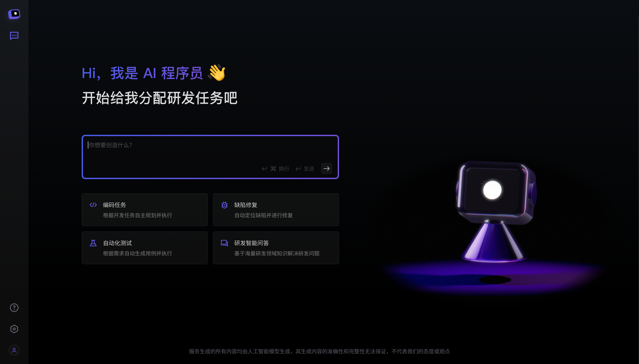Select the 研发智能问答 task card
This screenshot has width=639, height=364.
click(x=276, y=247)
